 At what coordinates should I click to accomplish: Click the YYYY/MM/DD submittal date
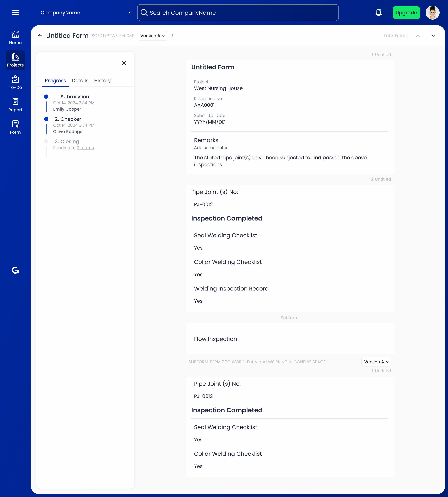tap(210, 122)
